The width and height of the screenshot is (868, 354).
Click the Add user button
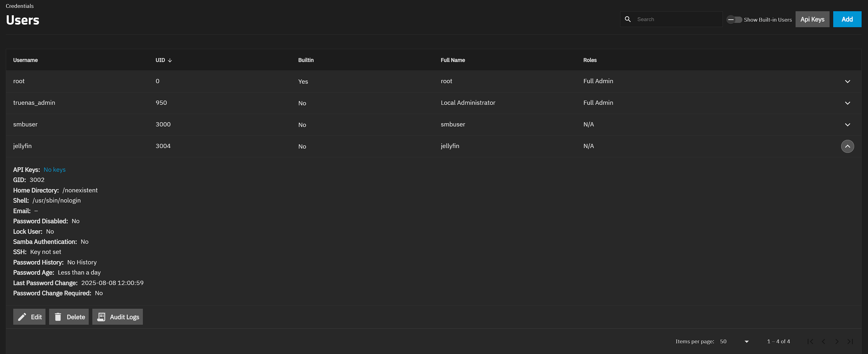[847, 19]
